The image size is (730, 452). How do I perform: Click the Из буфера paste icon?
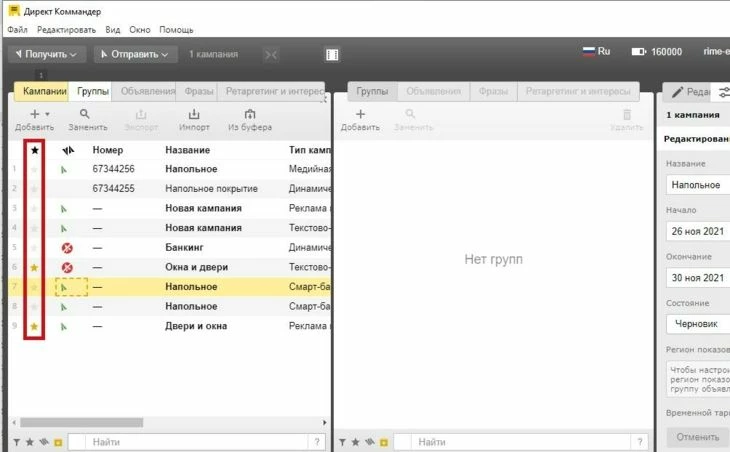[250, 114]
